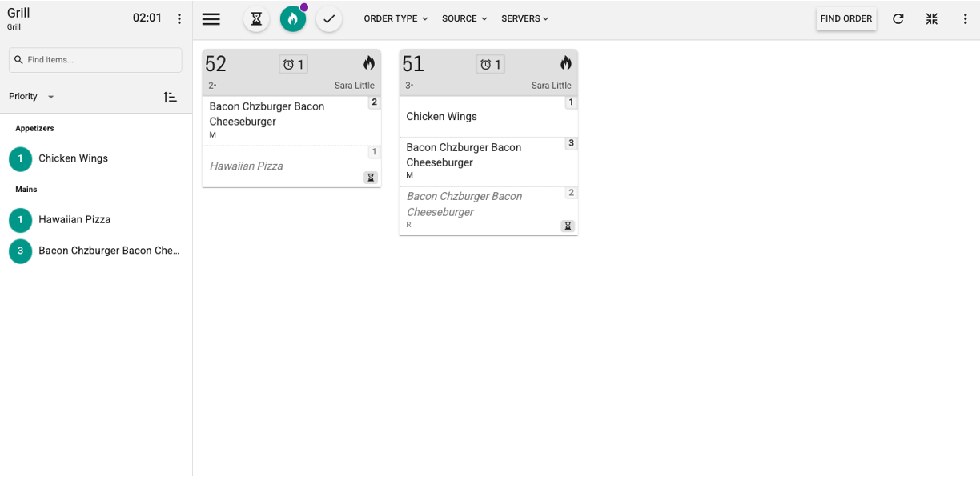
Task: Click the collapse view icon
Action: 932,19
